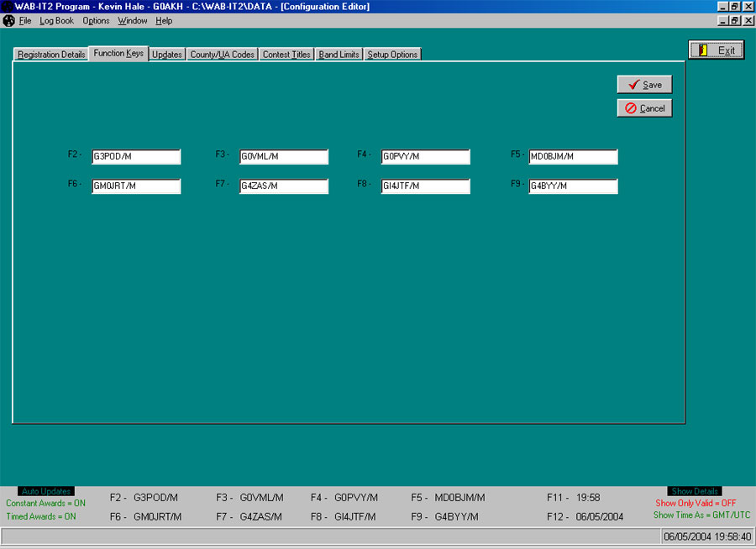Switch to the Registration Details tab
This screenshot has height=549, width=756.
point(50,53)
